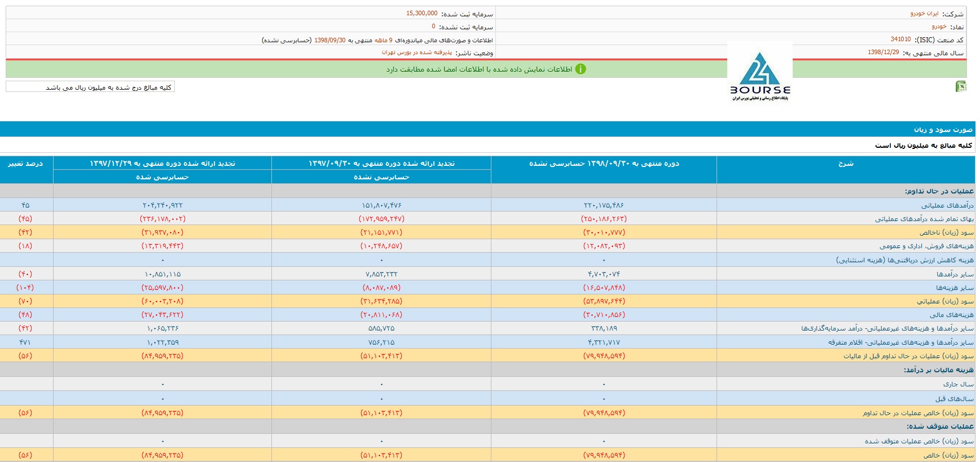
Task: Click the section header 'صورت سود و زیان'
Action: (943, 130)
